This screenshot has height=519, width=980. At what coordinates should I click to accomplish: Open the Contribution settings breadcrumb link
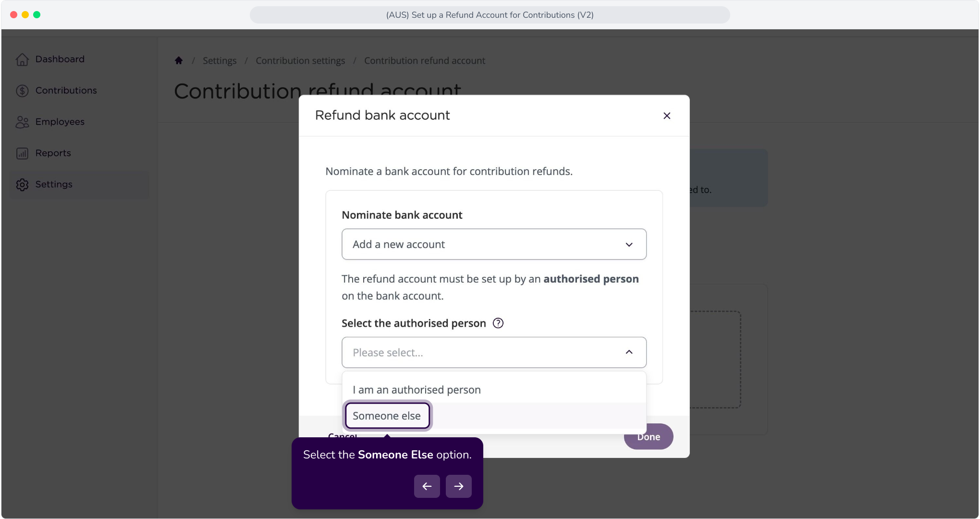click(300, 61)
